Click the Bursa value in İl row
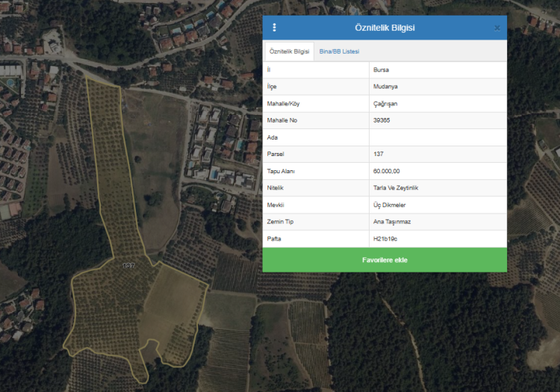The height and width of the screenshot is (392, 560). pyautogui.click(x=381, y=69)
